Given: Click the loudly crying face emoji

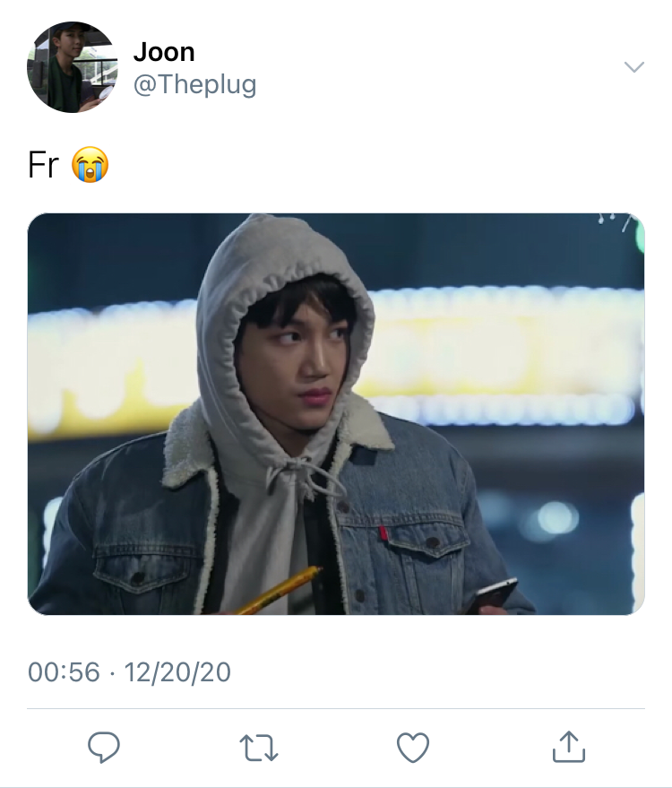Looking at the screenshot, I should point(90,164).
